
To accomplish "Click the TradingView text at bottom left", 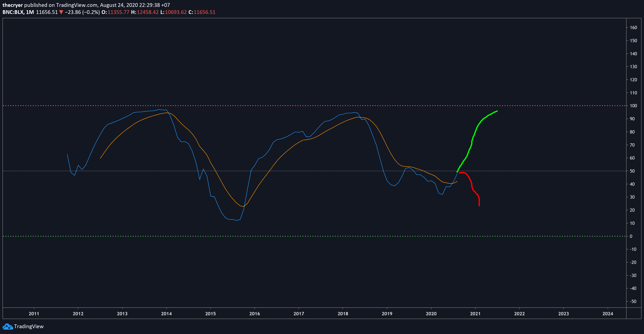I will (29, 327).
